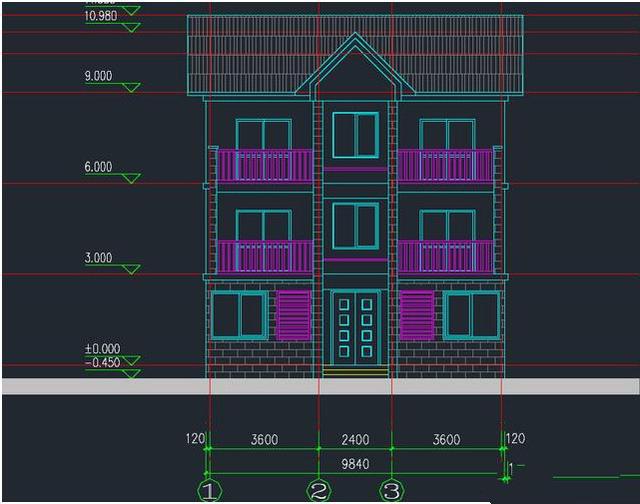Click the -0.450 elevation label

[102, 363]
